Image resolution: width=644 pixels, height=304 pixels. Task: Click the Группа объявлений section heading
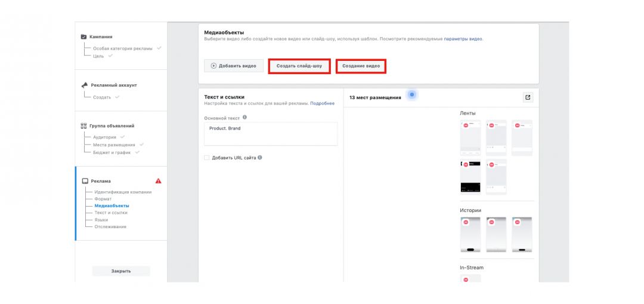pyautogui.click(x=112, y=126)
